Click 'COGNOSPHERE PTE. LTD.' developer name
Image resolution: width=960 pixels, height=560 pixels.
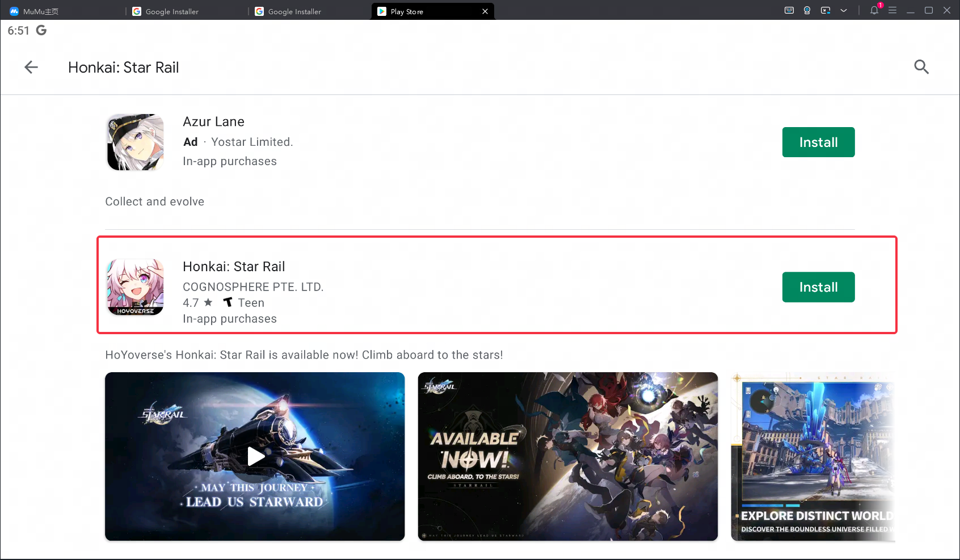coord(253,287)
